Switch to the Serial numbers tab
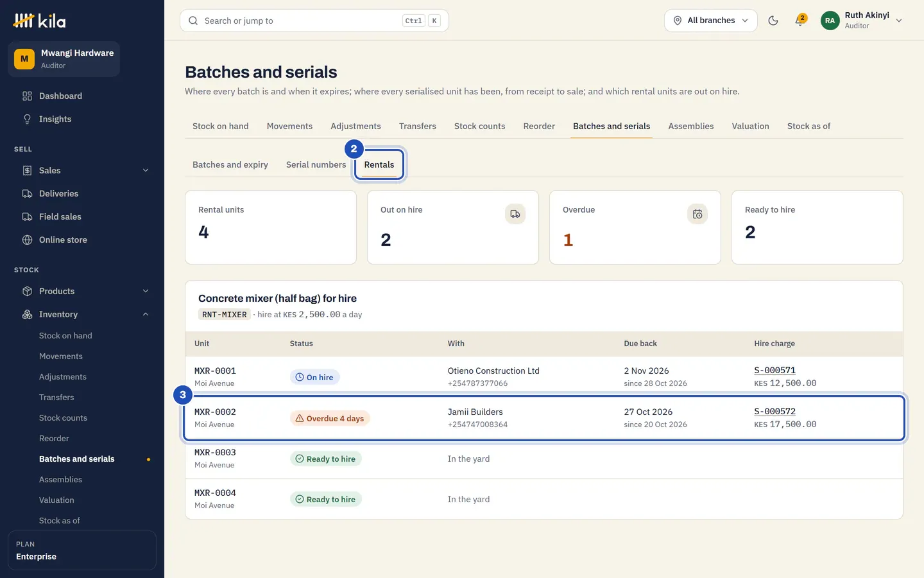This screenshot has width=924, height=578. (x=316, y=164)
